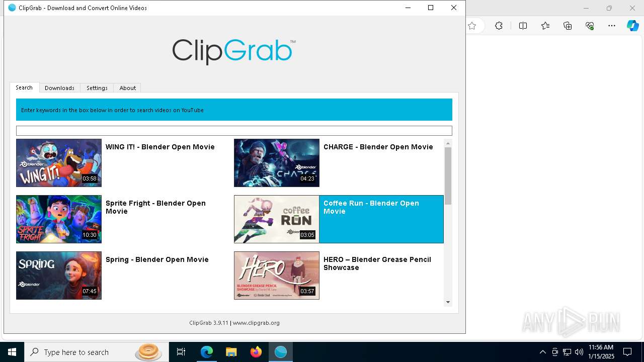Viewport: 644px width, 362px height.
Task: Open the taskbar clock and date
Action: click(601, 352)
